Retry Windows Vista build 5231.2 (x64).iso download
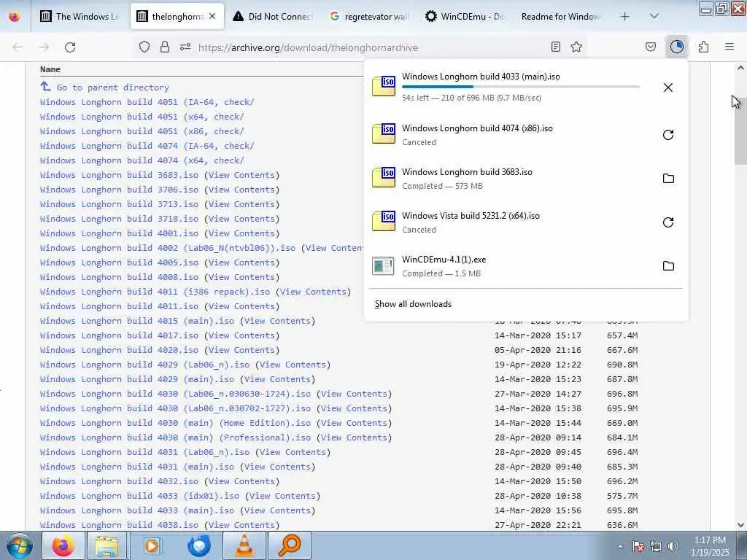The height and width of the screenshot is (560, 747). 668,222
